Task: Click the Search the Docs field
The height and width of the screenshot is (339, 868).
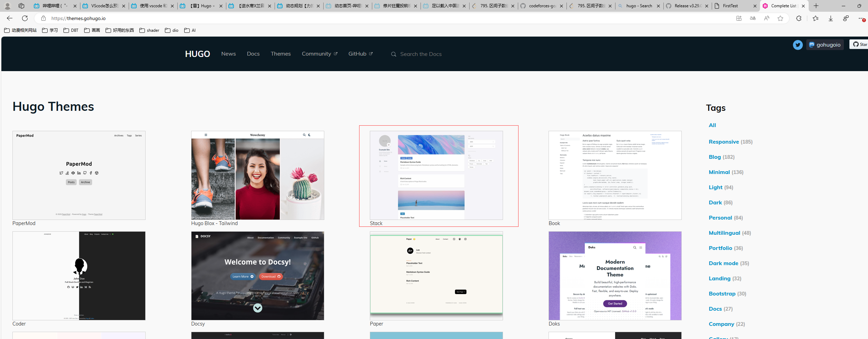Action: coord(421,54)
